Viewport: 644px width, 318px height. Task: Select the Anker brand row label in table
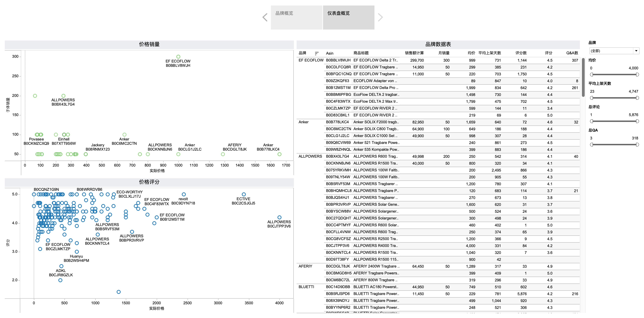click(303, 122)
